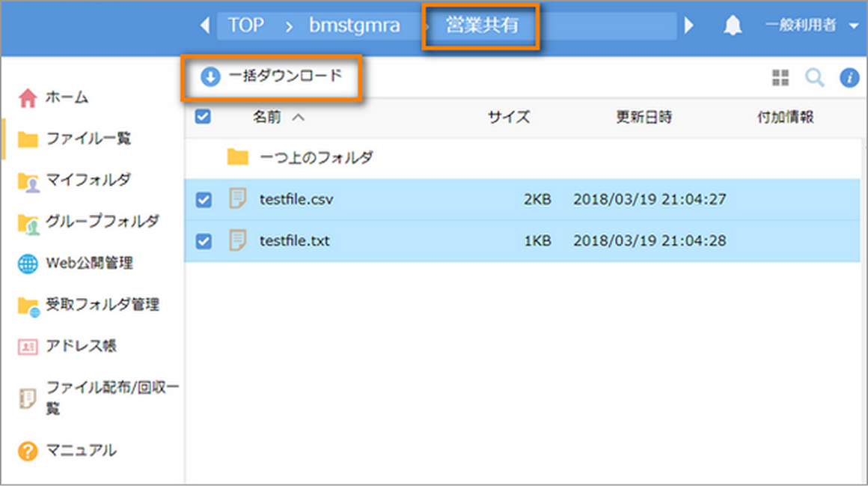Open マニュアル via the question mark icon

click(26, 452)
